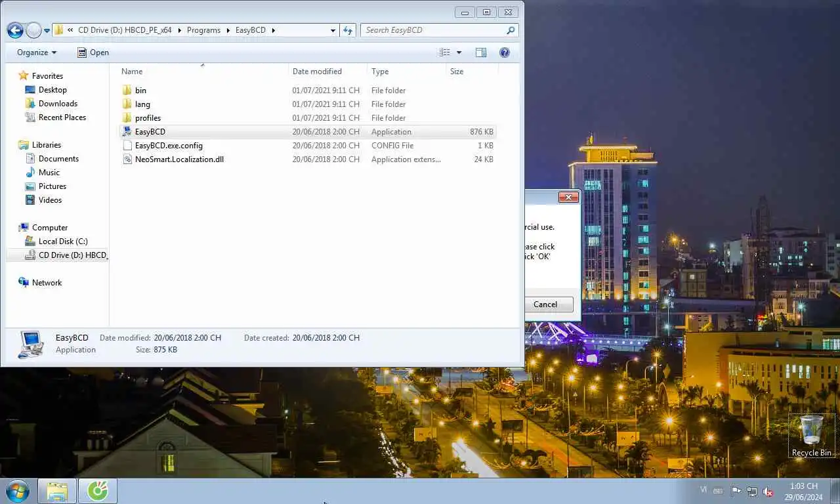
Task: Expand arrow after Programs breadcrumb
Action: click(228, 30)
